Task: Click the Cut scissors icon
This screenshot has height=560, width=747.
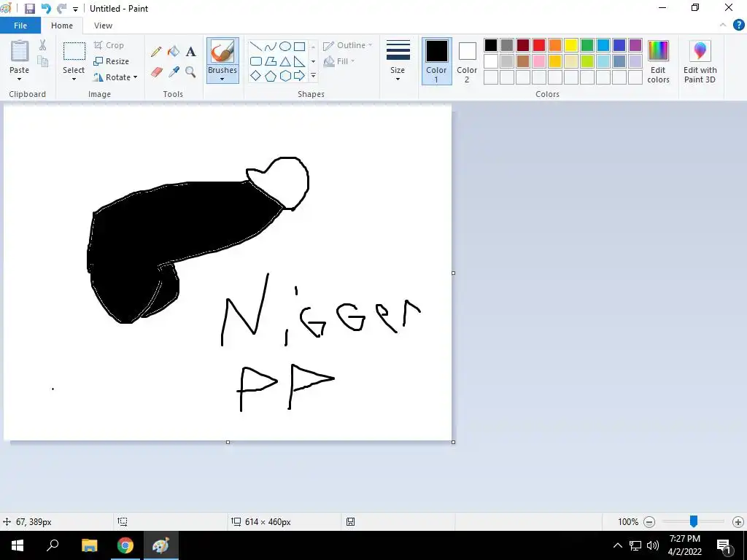Action: tap(42, 45)
